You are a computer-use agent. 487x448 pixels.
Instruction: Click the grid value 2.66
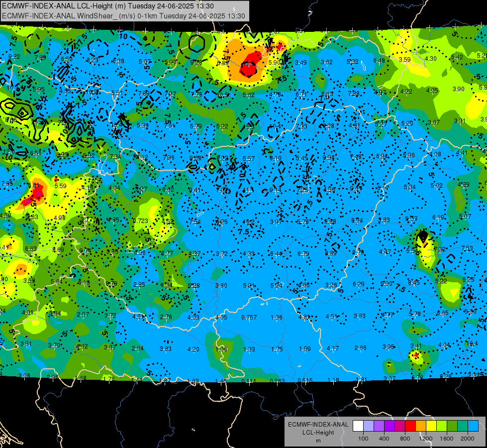click(361, 347)
